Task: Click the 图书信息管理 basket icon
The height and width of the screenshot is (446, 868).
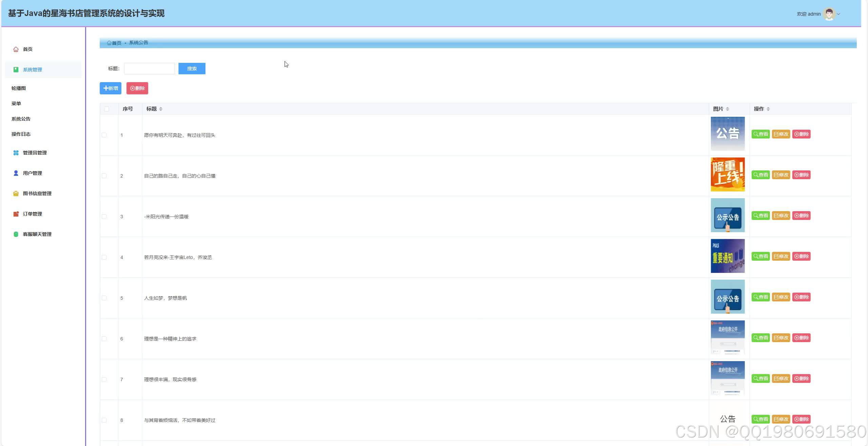Action: 16,193
